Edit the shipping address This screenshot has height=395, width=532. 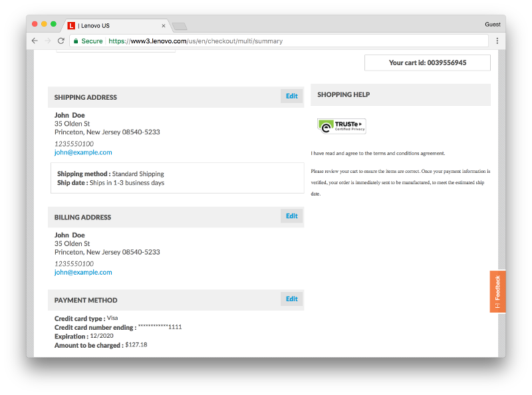point(292,96)
